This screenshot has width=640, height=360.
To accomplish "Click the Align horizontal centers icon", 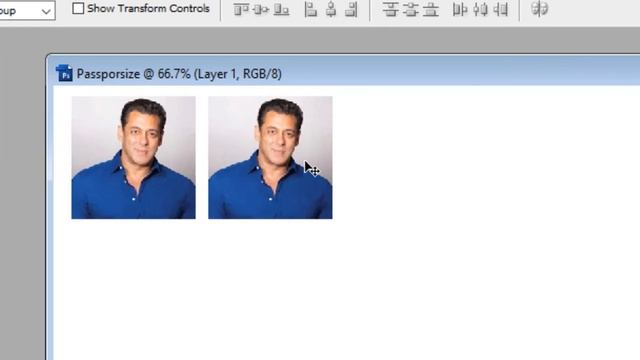I will click(x=331, y=9).
